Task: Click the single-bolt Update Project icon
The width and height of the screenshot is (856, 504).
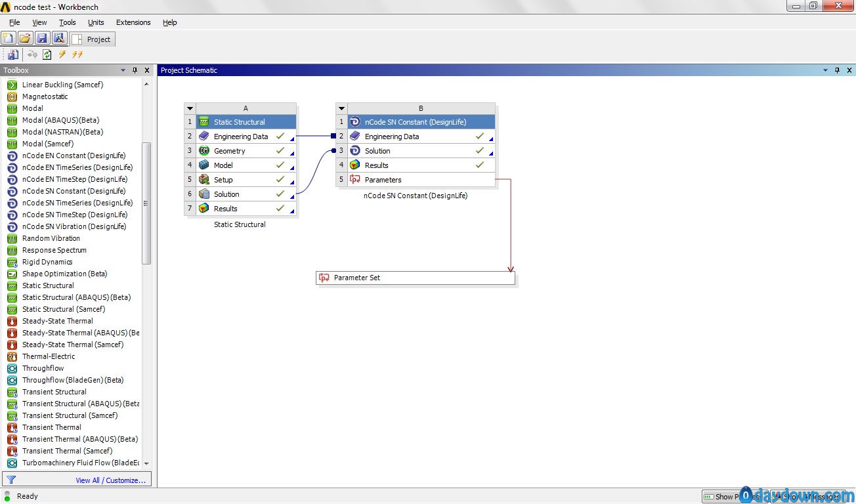Action: [x=62, y=54]
